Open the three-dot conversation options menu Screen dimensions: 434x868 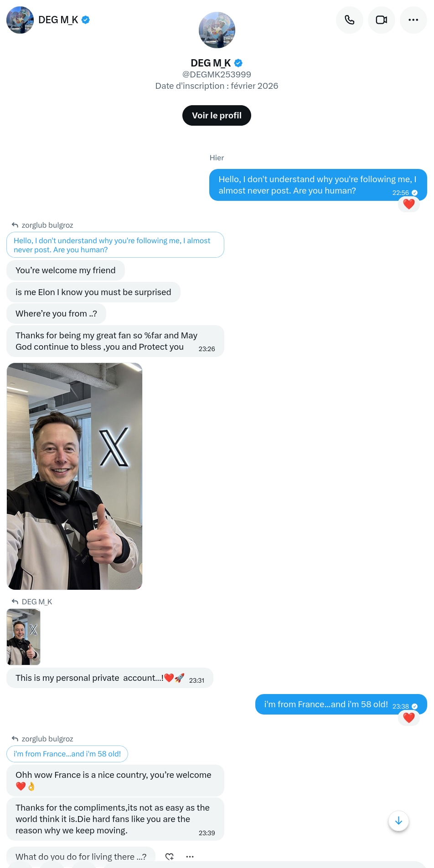(413, 20)
